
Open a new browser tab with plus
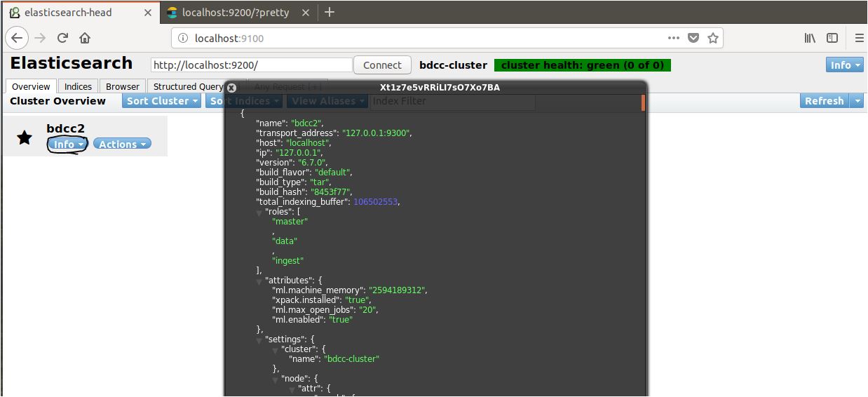330,12
